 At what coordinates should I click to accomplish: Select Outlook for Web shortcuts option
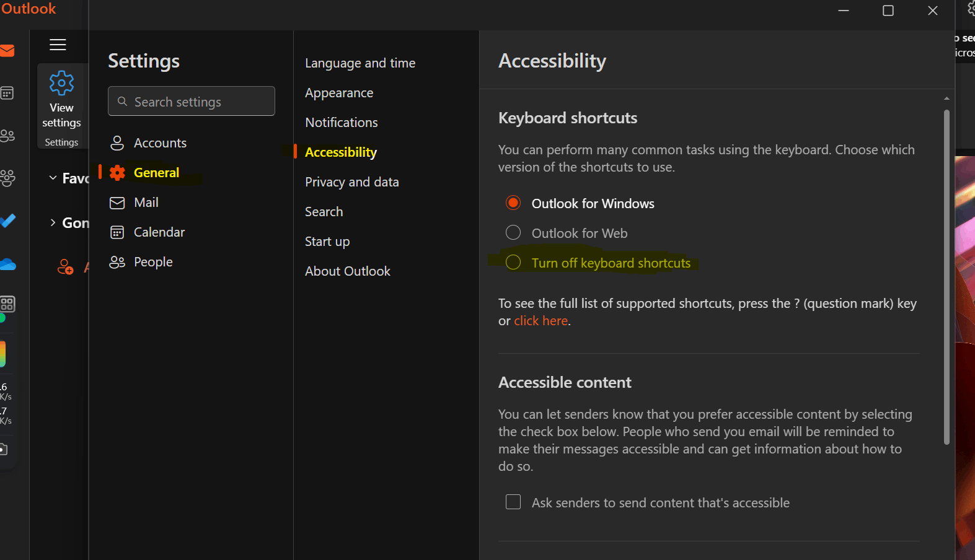tap(513, 233)
